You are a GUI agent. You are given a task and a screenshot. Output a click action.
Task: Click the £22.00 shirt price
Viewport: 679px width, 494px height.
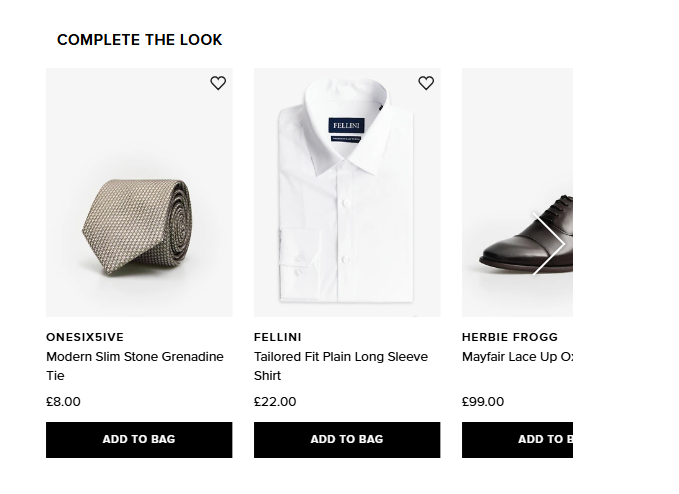275,402
